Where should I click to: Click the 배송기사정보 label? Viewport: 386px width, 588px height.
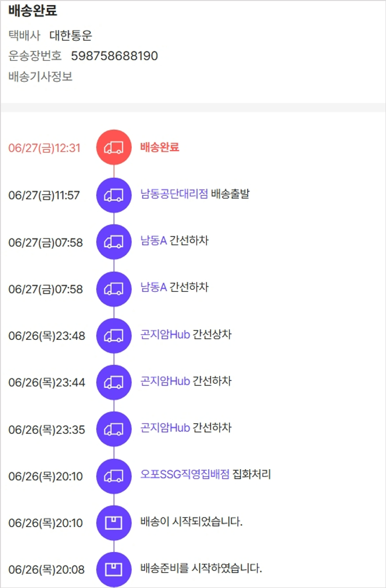pyautogui.click(x=40, y=77)
